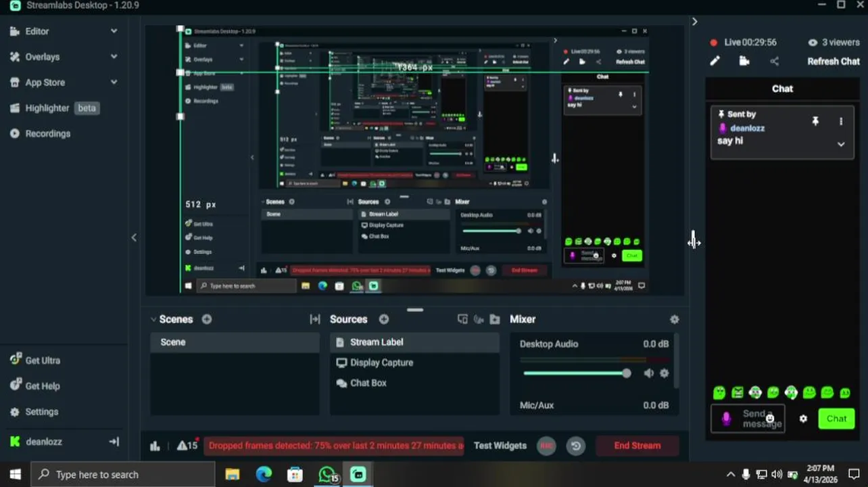The height and width of the screenshot is (487, 868).
Task: Toggle viewer count eye icon
Action: pyautogui.click(x=813, y=43)
